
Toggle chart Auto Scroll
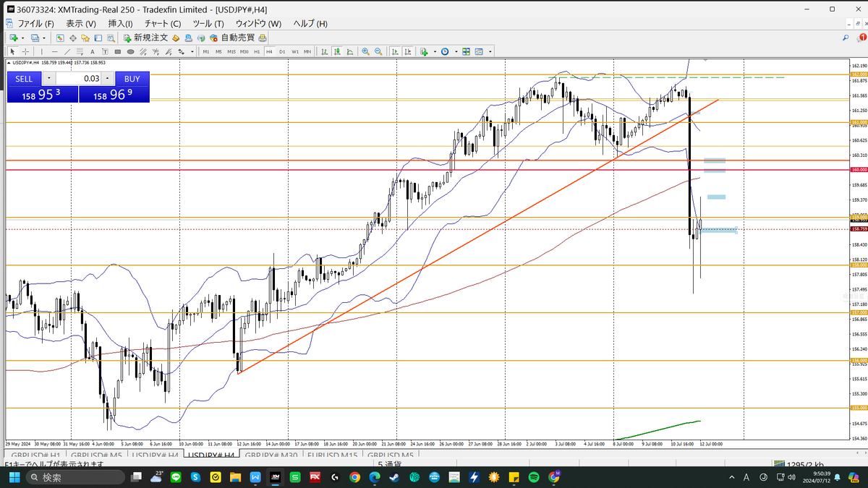coord(394,51)
